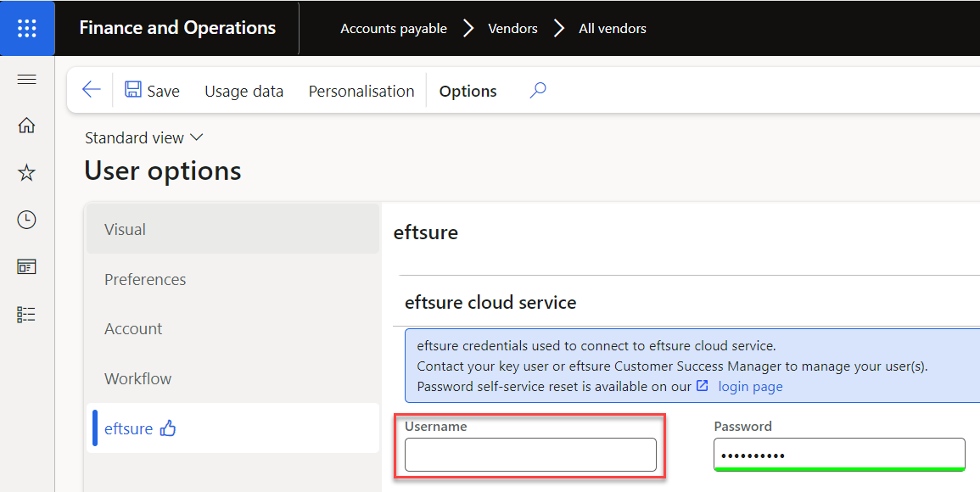This screenshot has height=492, width=980.
Task: Open All vendors breadcrumb
Action: pyautogui.click(x=613, y=29)
